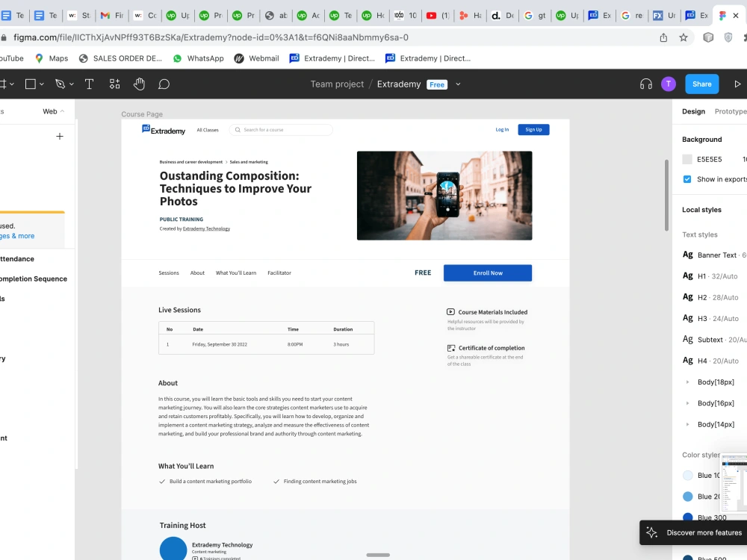
Task: Click the What You'll Learn tab
Action: click(236, 273)
